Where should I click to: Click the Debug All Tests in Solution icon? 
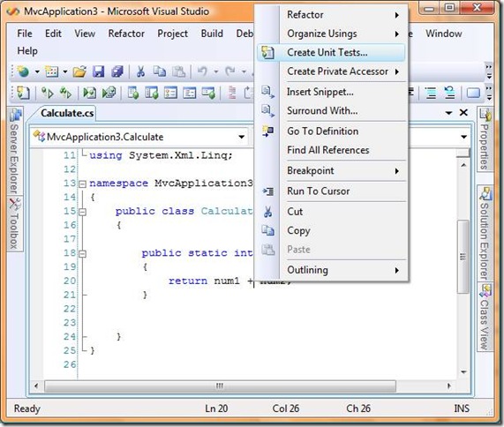[x=109, y=94]
